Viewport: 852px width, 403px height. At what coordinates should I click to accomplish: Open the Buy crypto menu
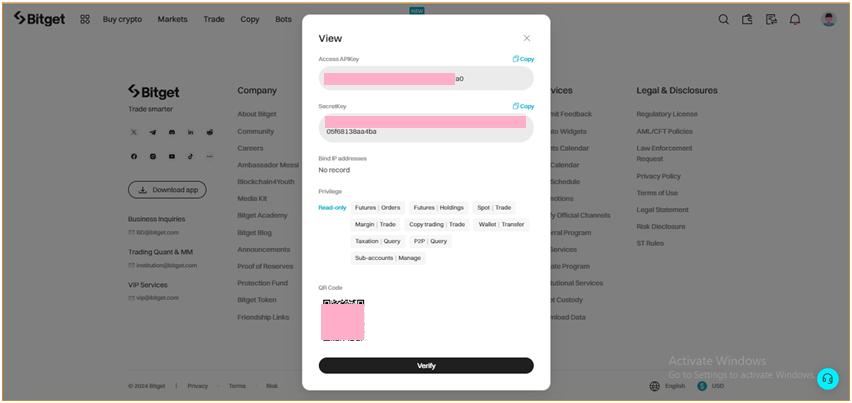pos(122,20)
